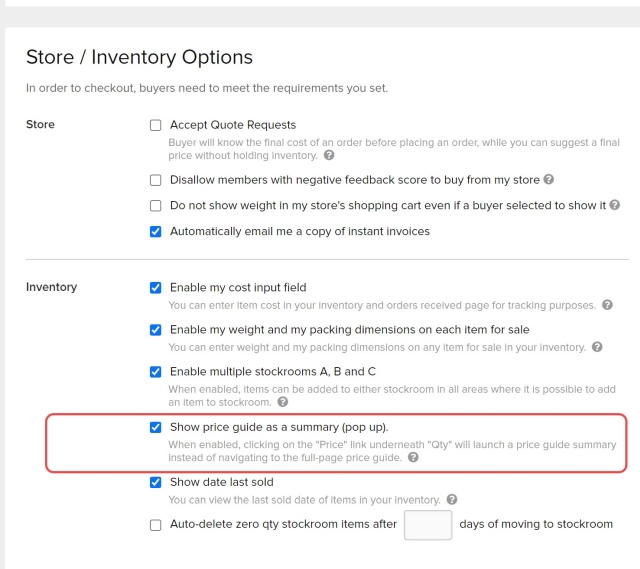Toggle Enable multiple stockrooms A, B and C
Image resolution: width=640 pixels, height=569 pixels.
[155, 372]
